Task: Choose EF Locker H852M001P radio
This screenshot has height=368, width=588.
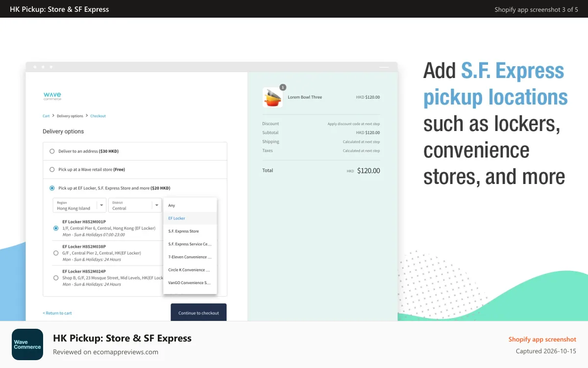Action: coord(56,228)
